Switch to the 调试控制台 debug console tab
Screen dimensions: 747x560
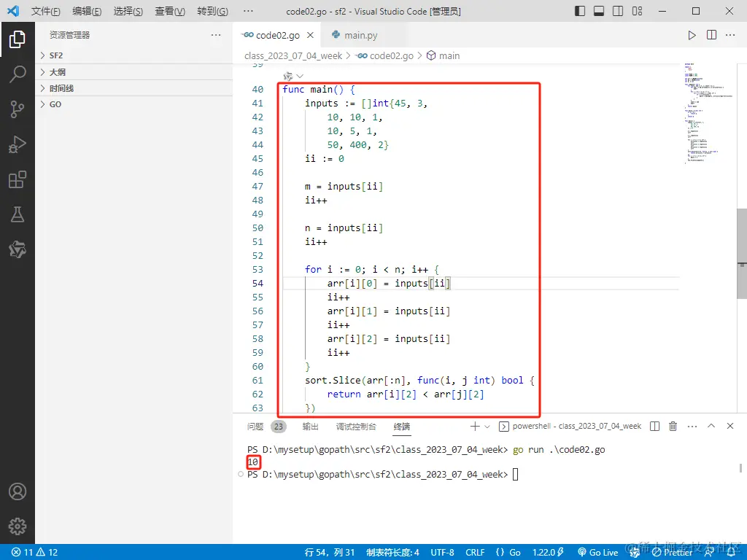(x=356, y=426)
